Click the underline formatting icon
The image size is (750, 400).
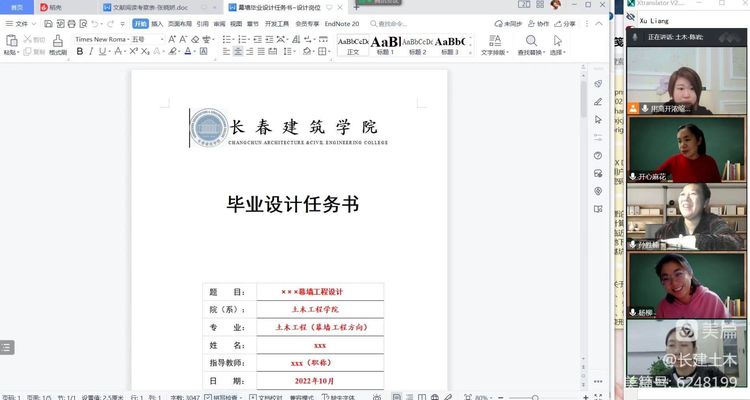point(103,51)
